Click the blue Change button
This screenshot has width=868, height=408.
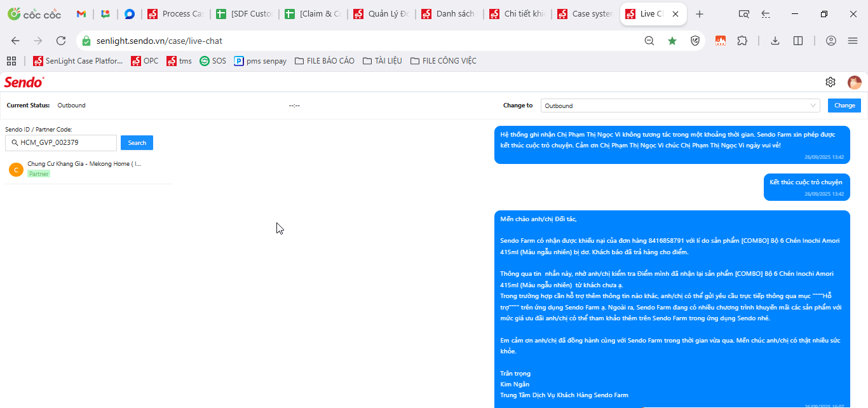844,105
